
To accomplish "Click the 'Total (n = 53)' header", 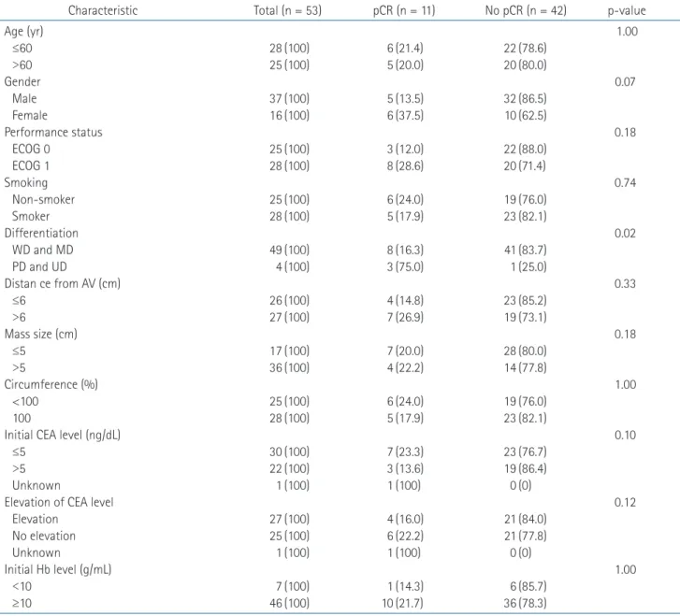I will [x=287, y=10].
